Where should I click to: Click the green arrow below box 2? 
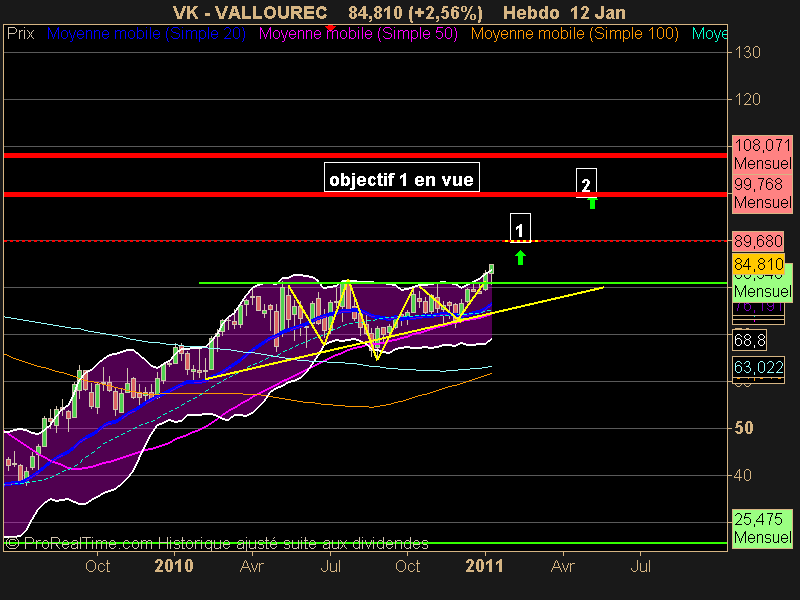click(592, 203)
